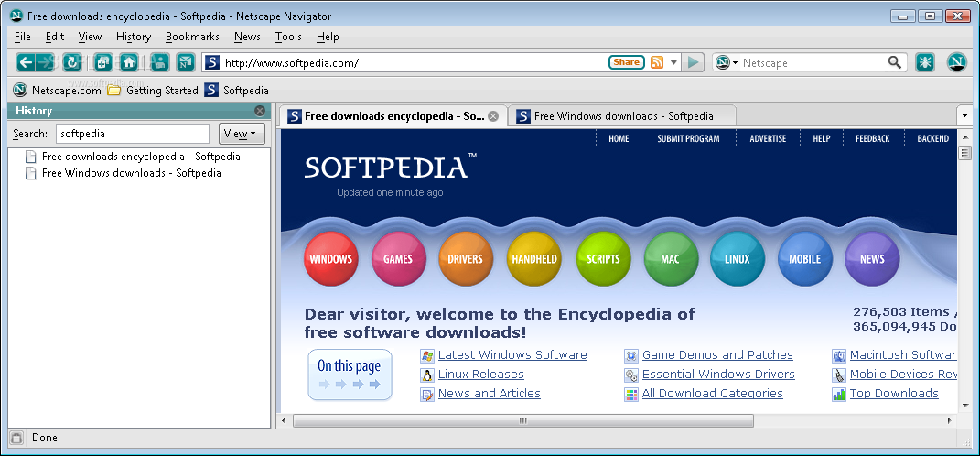The width and height of the screenshot is (980, 456).
Task: Open the Softpedia bookmark in bookmarks bar
Action: click(237, 90)
